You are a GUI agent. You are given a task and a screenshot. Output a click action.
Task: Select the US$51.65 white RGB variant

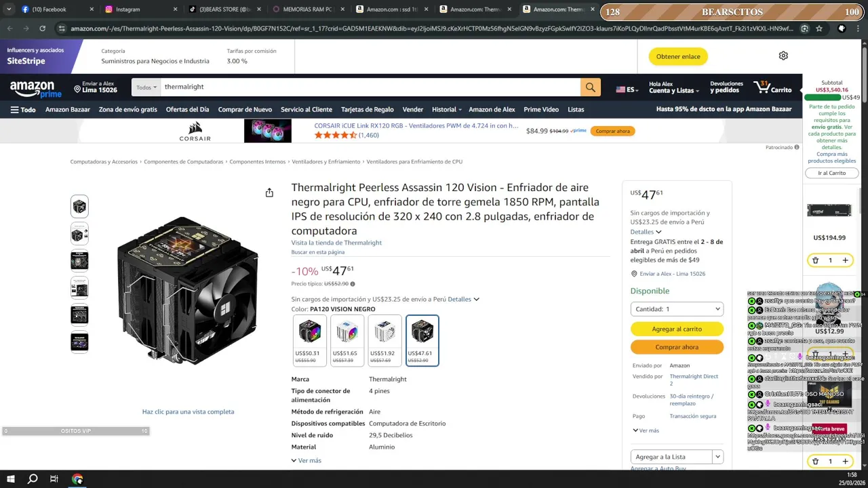tap(347, 341)
